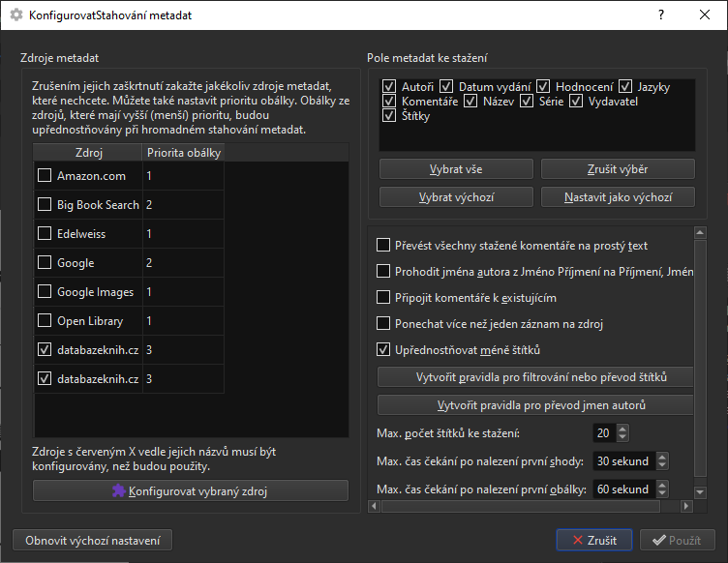Click the gear icon in the title bar
728x563 pixels.
click(x=15, y=15)
